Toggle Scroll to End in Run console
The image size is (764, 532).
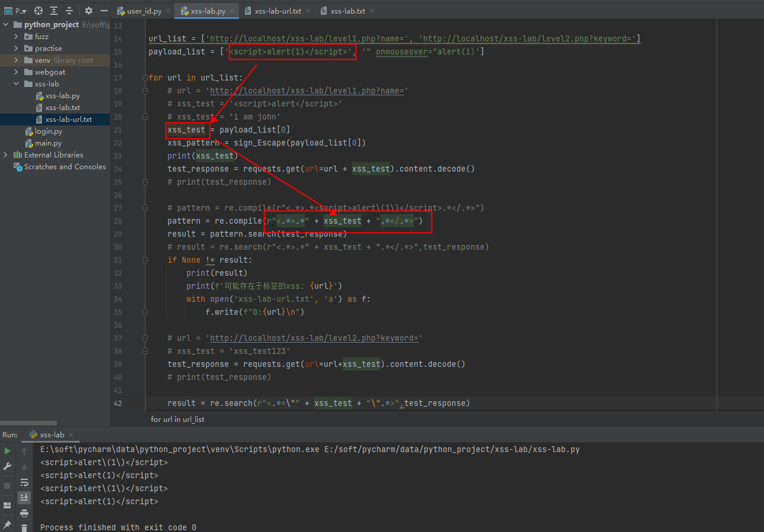(x=24, y=497)
